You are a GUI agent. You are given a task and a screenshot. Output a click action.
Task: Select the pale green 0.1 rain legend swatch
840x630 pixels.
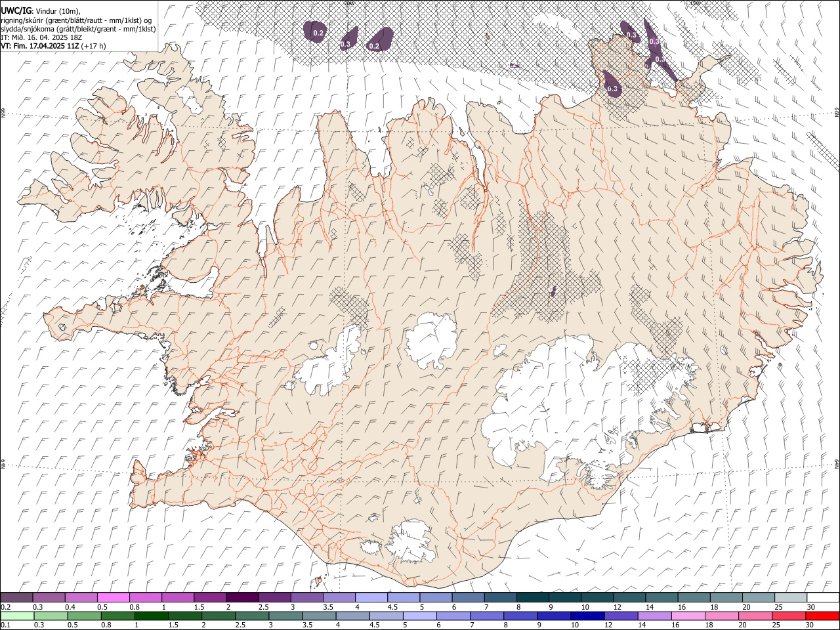coord(17,616)
